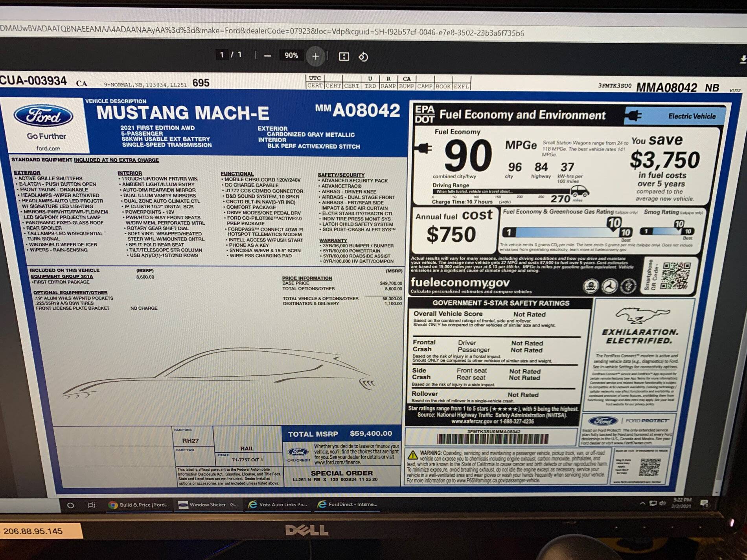Select 'EXHILARATION. ELECTRIFIED.' slogan text
Screen dimensions: 747x560
(640, 336)
